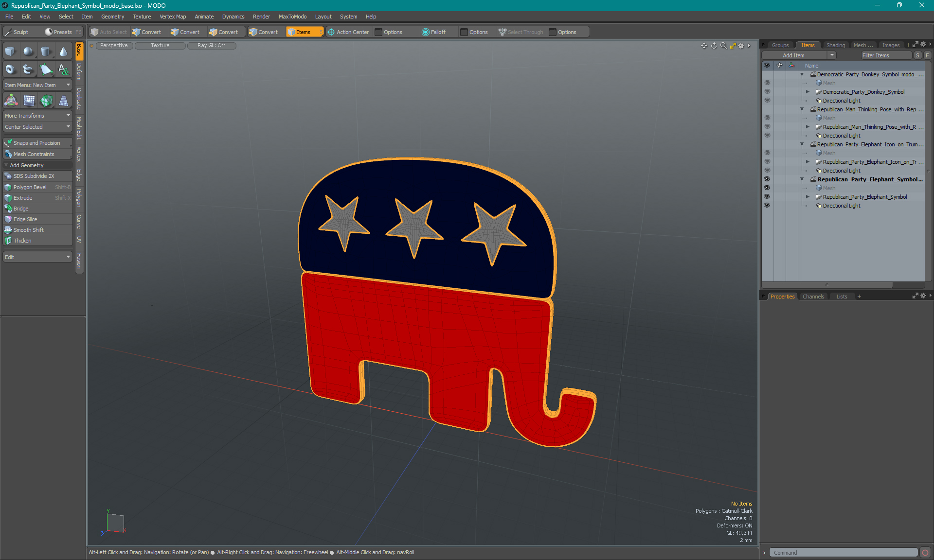Viewport: 934px width, 560px height.
Task: Expand Democratic_Party_Donkey_Symbol group folder
Action: [808, 92]
